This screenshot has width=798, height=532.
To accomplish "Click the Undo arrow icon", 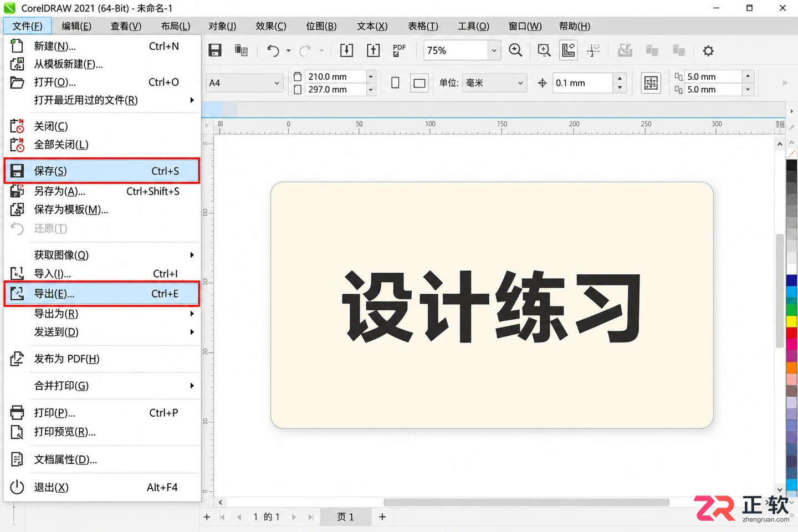I will pyautogui.click(x=273, y=50).
